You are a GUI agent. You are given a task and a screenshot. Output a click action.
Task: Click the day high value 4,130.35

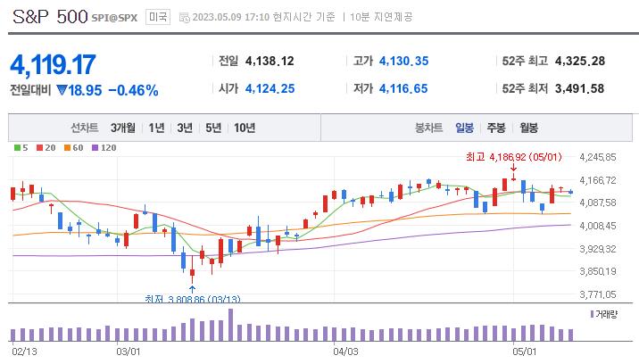tap(404, 62)
